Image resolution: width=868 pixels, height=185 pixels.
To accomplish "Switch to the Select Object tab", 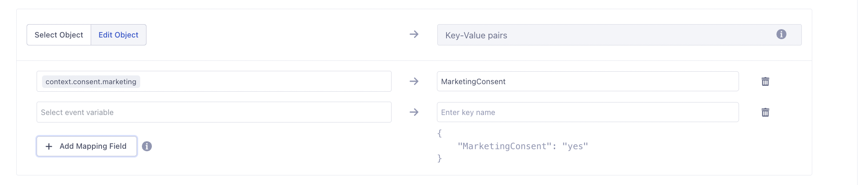I will (59, 35).
